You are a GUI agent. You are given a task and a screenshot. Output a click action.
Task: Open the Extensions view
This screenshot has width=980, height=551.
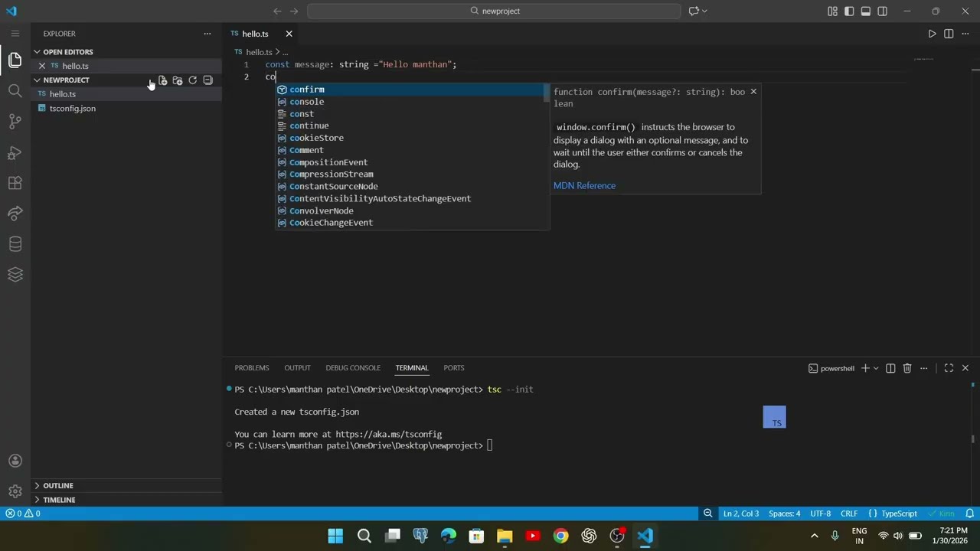click(x=15, y=183)
